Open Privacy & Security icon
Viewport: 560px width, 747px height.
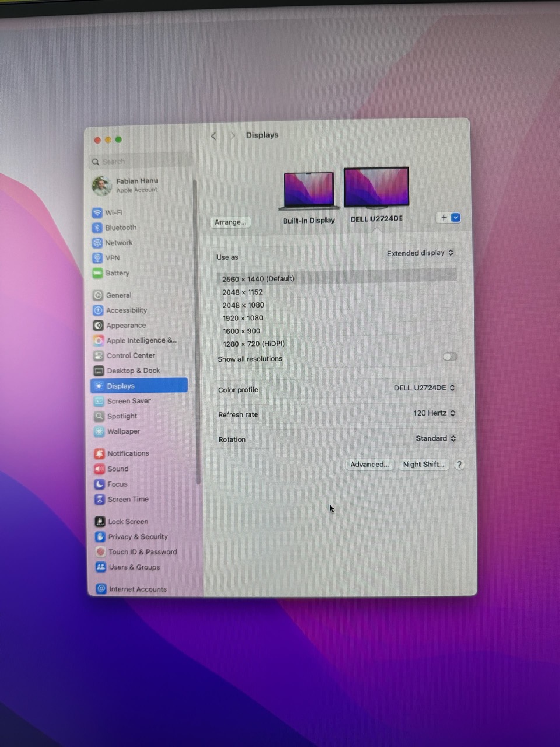tap(100, 537)
